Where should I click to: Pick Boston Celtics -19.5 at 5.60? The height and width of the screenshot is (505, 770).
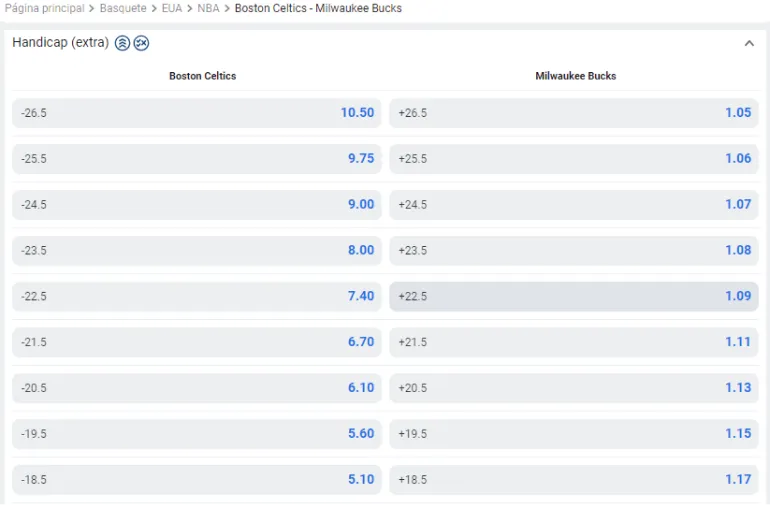pyautogui.click(x=197, y=434)
